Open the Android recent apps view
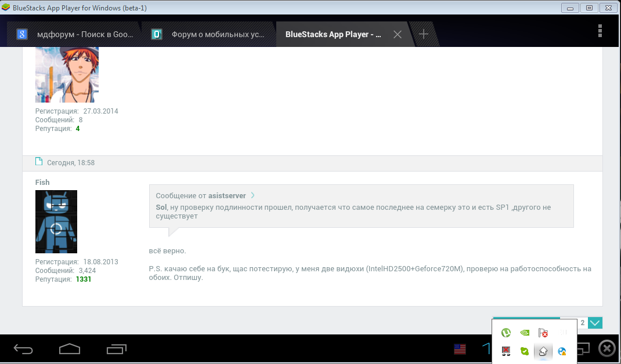The width and height of the screenshot is (621, 364). [x=116, y=349]
